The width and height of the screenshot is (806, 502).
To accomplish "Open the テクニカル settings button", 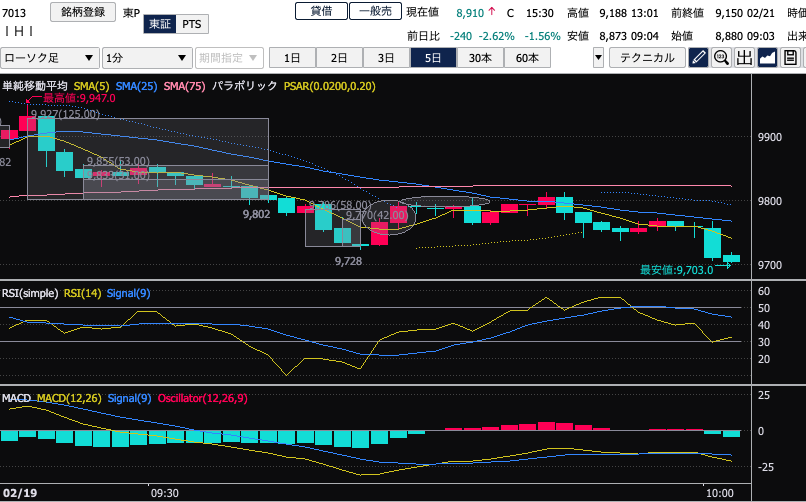I will [x=647, y=57].
